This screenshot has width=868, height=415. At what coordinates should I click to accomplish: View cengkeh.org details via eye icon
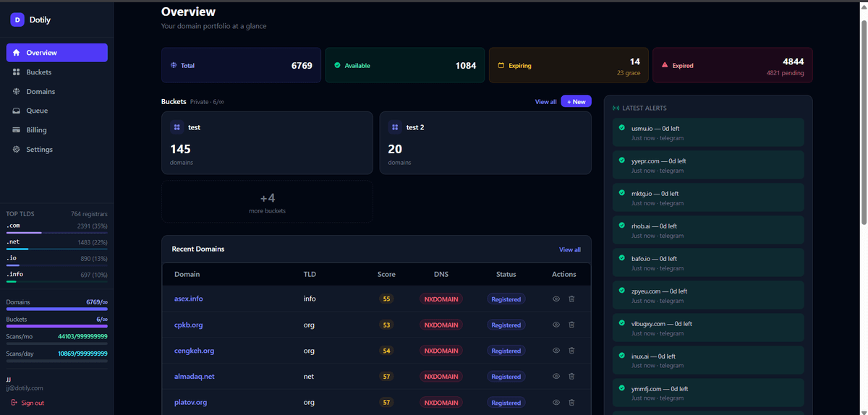coord(556,351)
